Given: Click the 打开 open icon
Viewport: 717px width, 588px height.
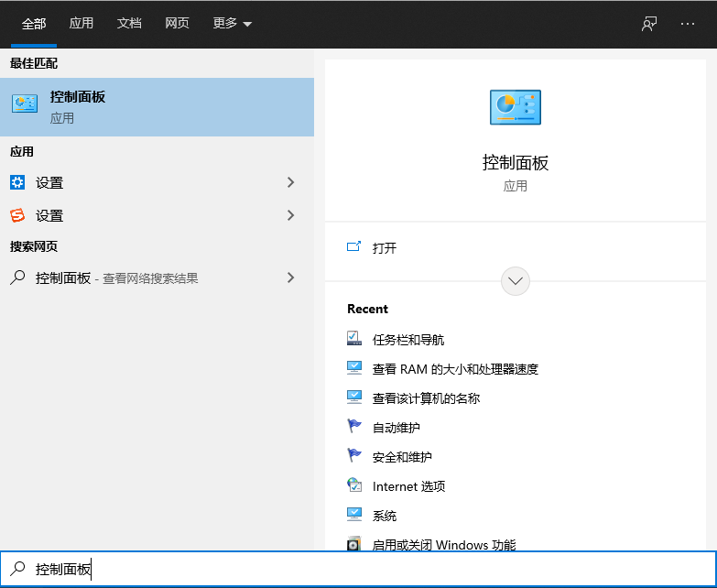Looking at the screenshot, I should click(354, 247).
